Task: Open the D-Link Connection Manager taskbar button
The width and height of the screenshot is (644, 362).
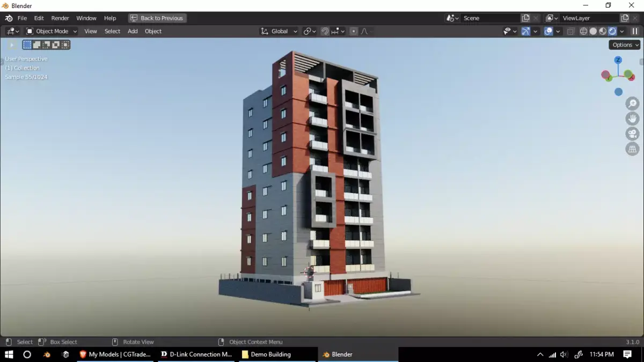Action: (196, 354)
